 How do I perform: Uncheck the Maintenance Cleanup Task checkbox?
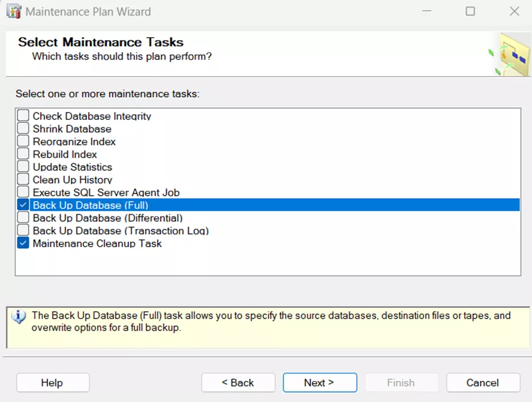point(23,243)
